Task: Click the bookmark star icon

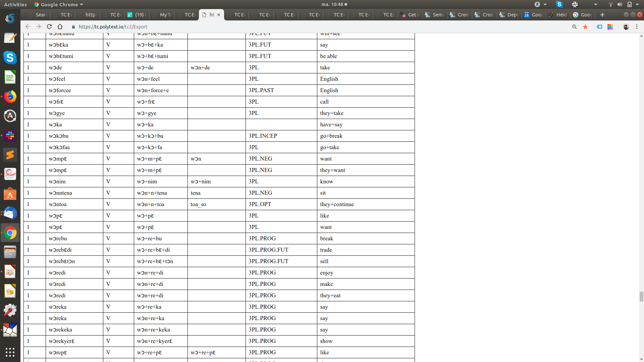Action: [x=585, y=27]
